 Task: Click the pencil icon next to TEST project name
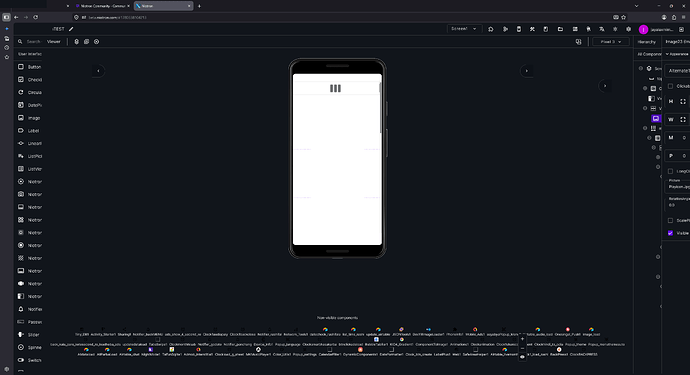pos(71,29)
